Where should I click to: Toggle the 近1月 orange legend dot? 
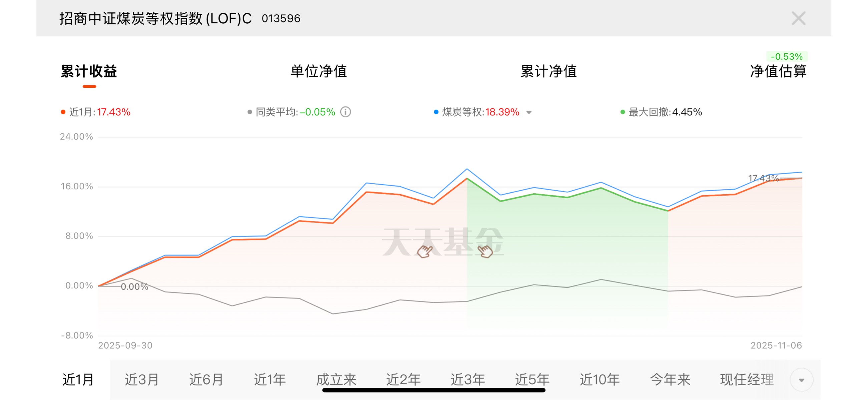[63, 112]
